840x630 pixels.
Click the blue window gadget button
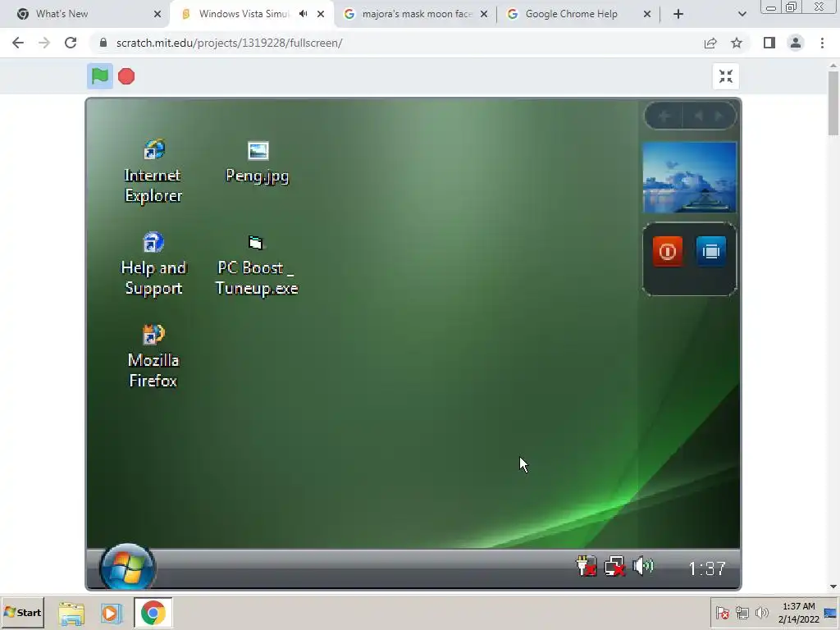[x=711, y=251]
